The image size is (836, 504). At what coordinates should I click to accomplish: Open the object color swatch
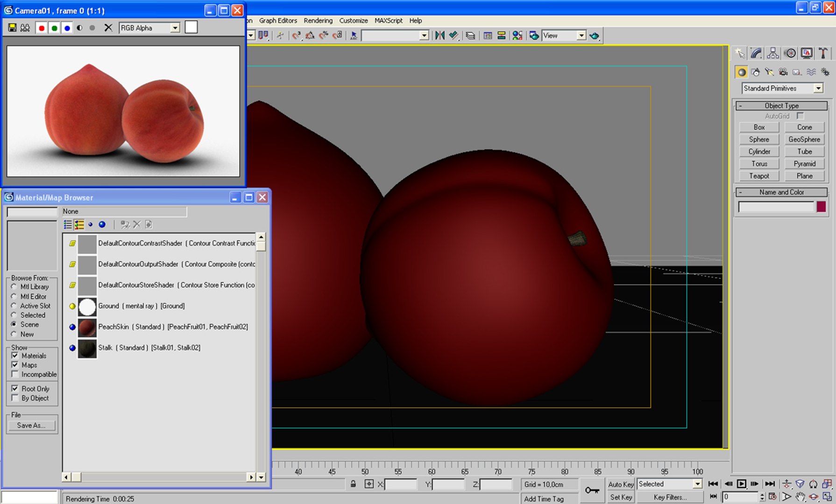point(821,207)
